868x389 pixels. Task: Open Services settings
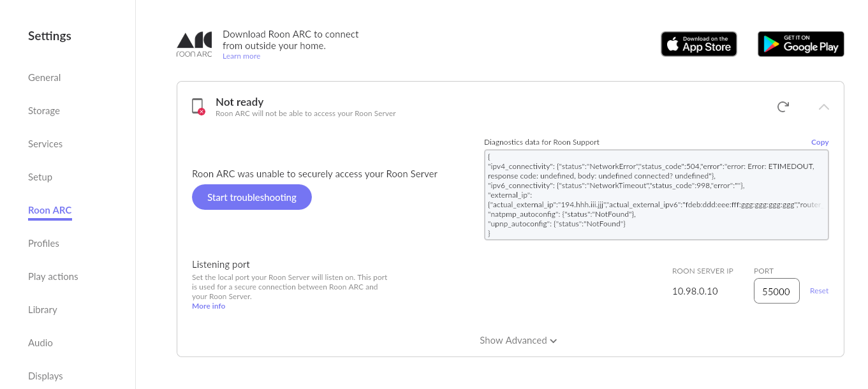(45, 144)
